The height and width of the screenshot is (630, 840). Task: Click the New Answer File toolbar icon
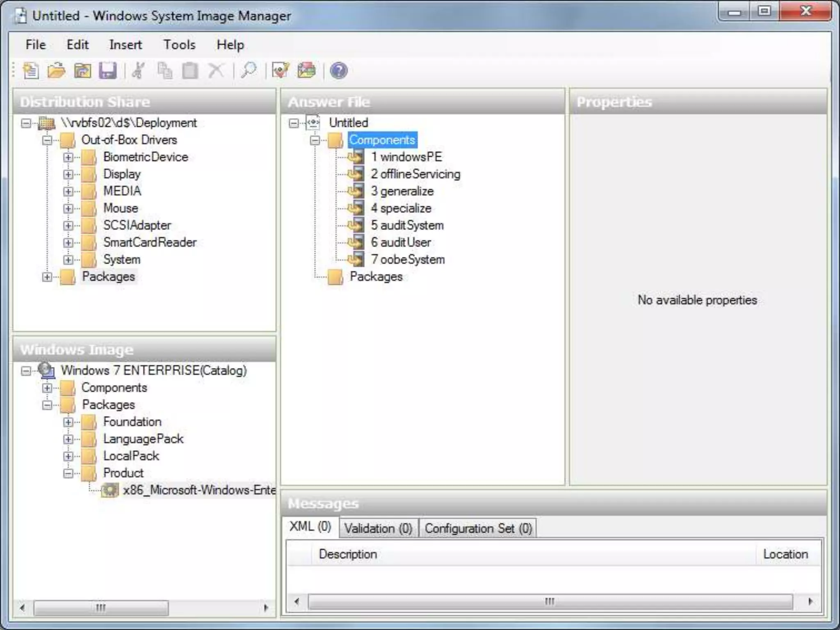click(x=31, y=71)
